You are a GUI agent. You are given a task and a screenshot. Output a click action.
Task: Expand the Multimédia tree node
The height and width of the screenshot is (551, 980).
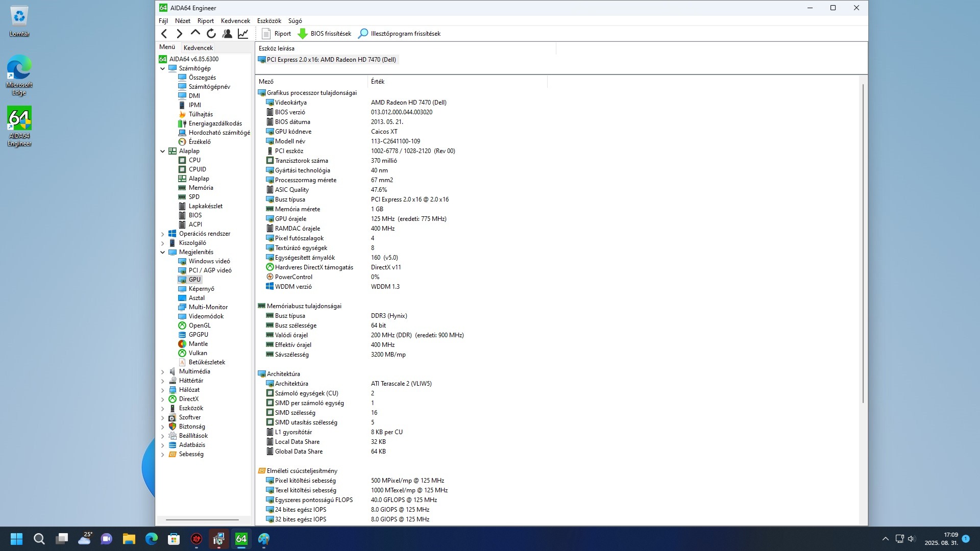click(163, 371)
